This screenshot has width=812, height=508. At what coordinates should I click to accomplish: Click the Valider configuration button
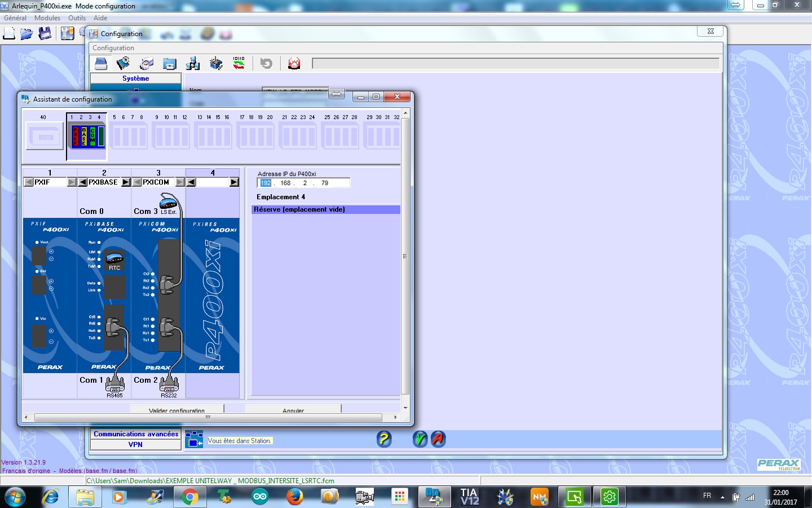pos(177,410)
